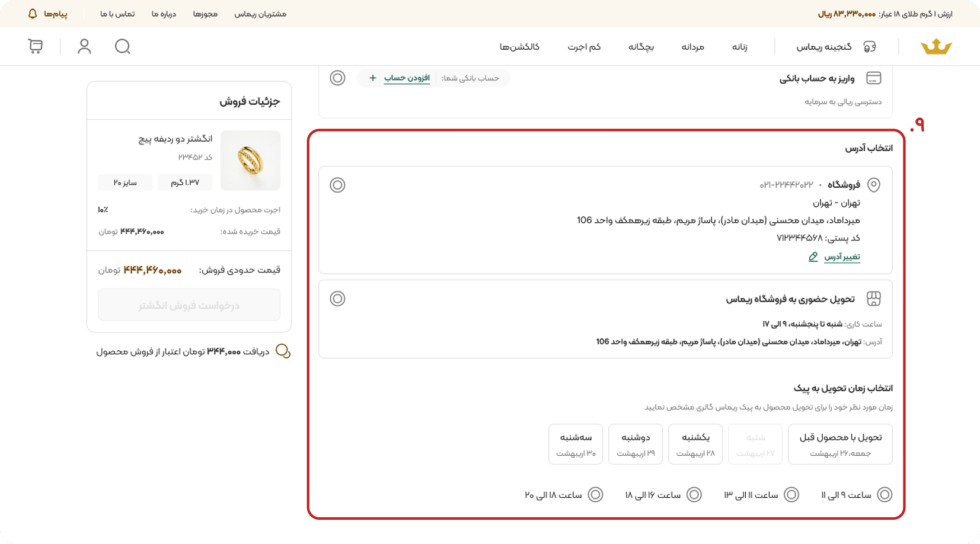Choose time slot ساعت ۹ الی ۱۱

pos(885,494)
